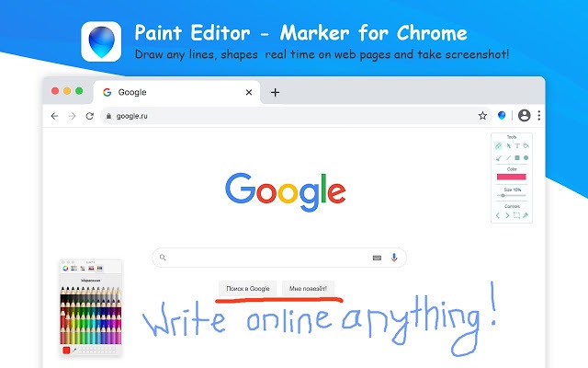The width and height of the screenshot is (588, 368).
Task: Click the "Мне повезёт!" button
Action: [309, 289]
